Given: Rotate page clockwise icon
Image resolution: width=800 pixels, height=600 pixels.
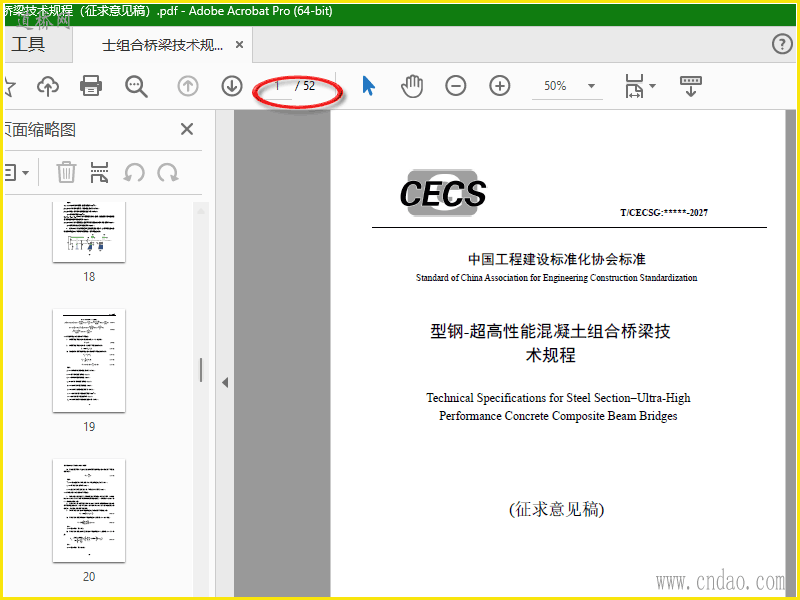Looking at the screenshot, I should pos(167,172).
